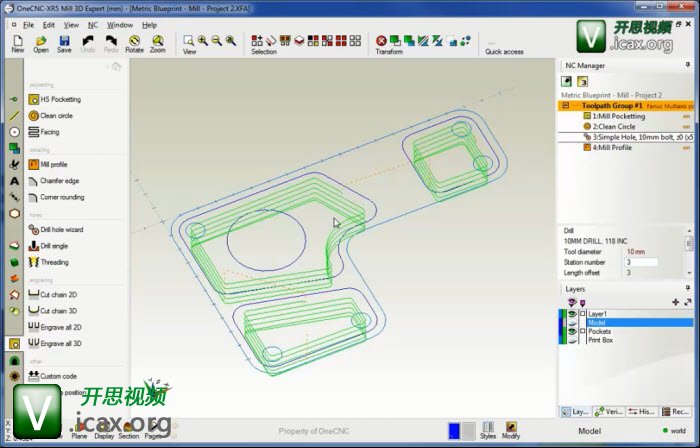Open the View menu
Viewport: 700px width, 448px height.
(x=71, y=25)
